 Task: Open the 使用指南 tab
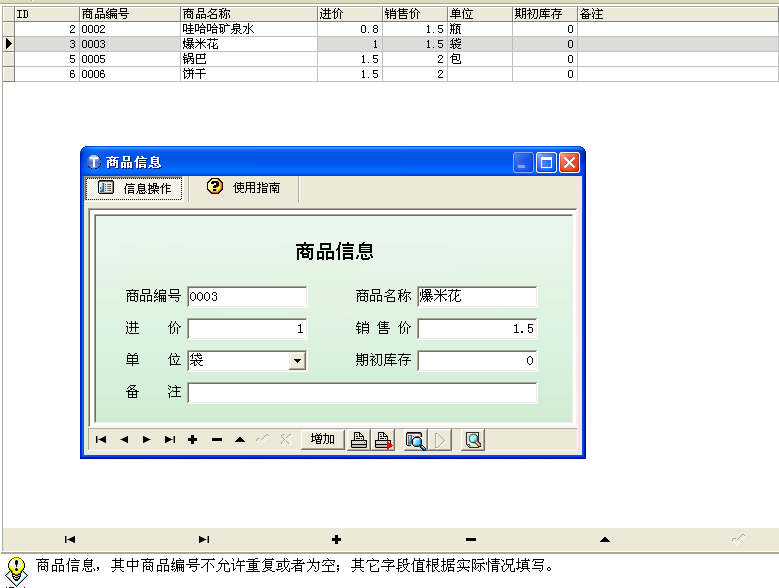point(243,187)
